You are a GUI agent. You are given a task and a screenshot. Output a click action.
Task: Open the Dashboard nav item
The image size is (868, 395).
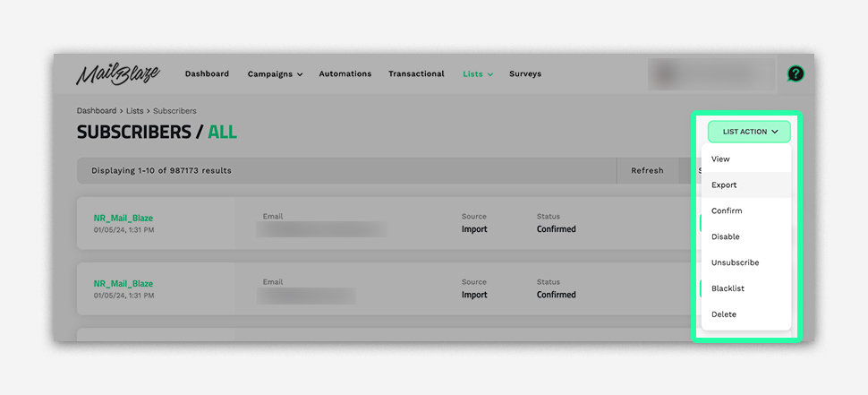[x=207, y=74]
